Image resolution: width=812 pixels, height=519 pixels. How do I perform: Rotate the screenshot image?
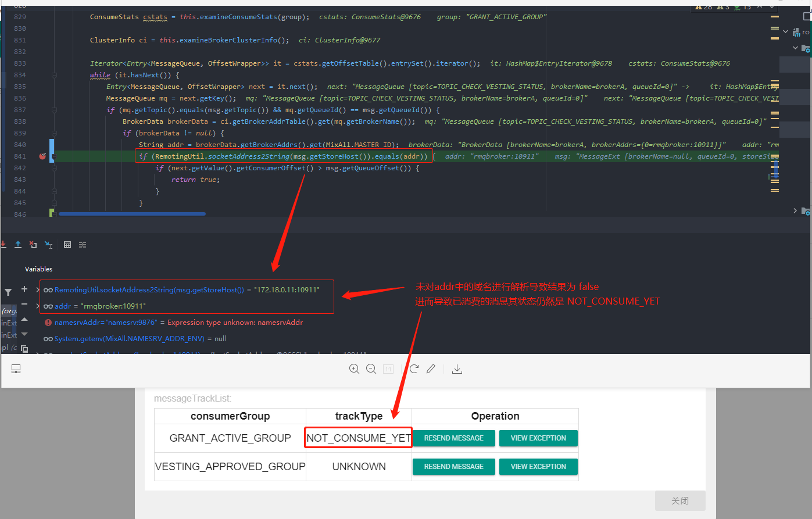[414, 368]
